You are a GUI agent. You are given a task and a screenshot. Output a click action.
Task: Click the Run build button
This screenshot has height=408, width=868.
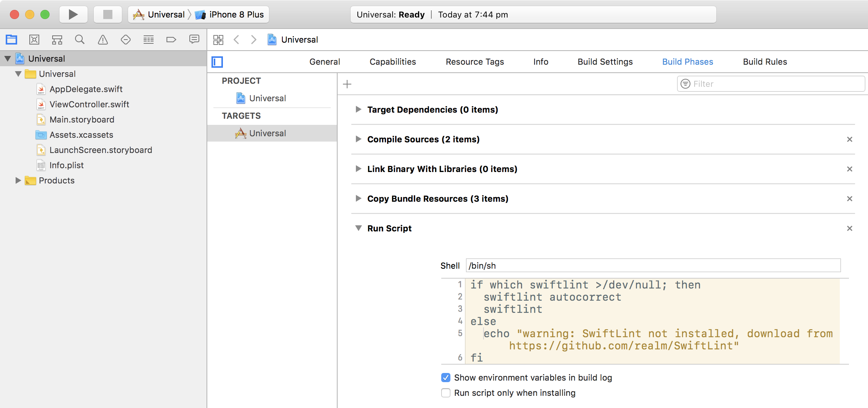(73, 14)
